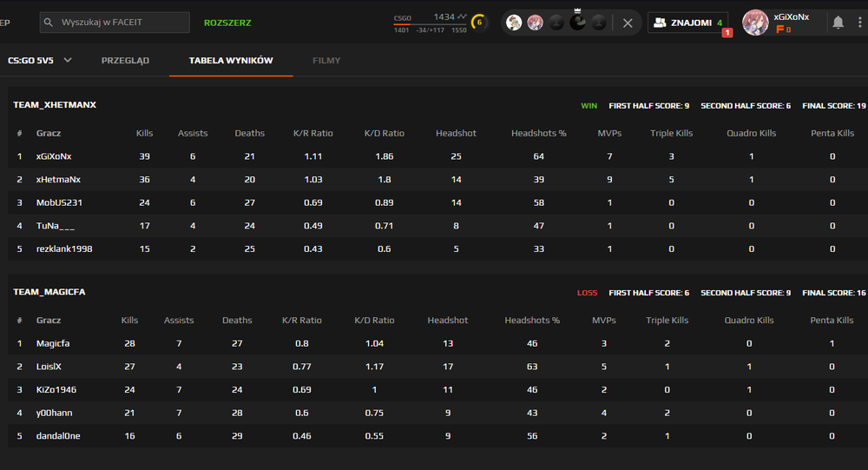Select second party member avatar

tap(535, 23)
